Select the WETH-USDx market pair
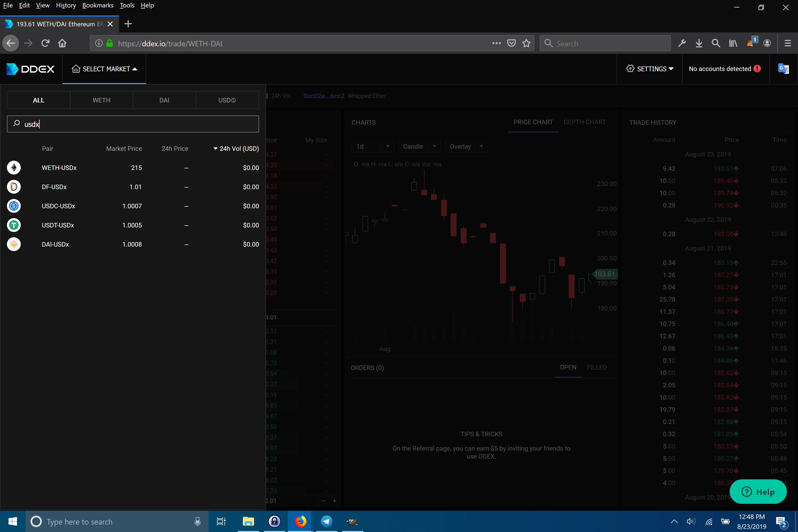 coord(133,168)
